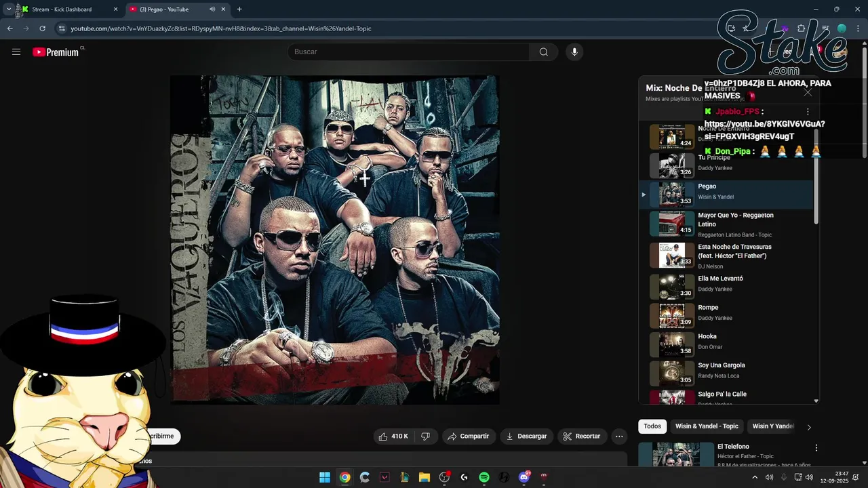Play Esta Noche de Travesuras

[x=726, y=256]
